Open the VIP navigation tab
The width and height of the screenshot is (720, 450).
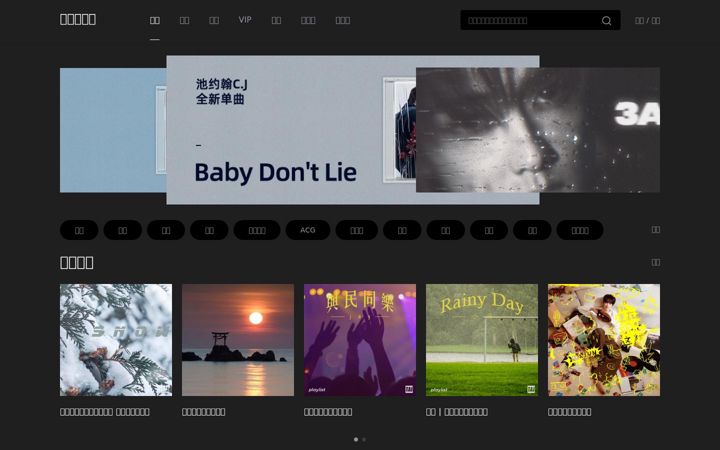pos(245,20)
